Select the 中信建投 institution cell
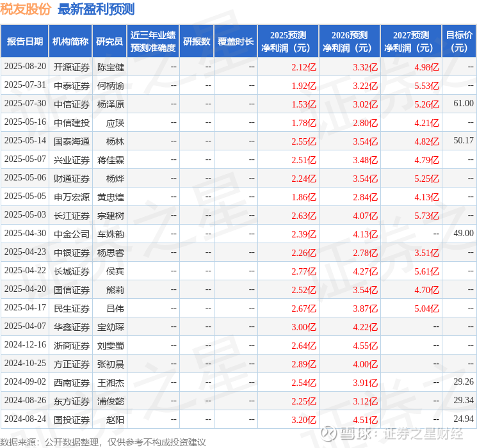477x448 pixels. (x=72, y=123)
